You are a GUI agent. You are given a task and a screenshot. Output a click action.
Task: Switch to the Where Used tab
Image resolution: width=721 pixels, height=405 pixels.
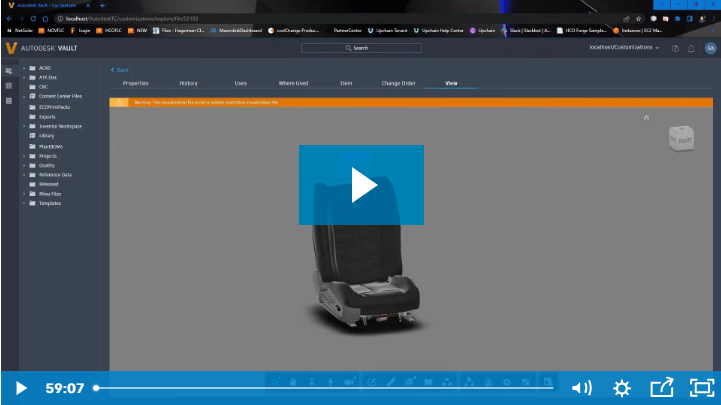[293, 83]
